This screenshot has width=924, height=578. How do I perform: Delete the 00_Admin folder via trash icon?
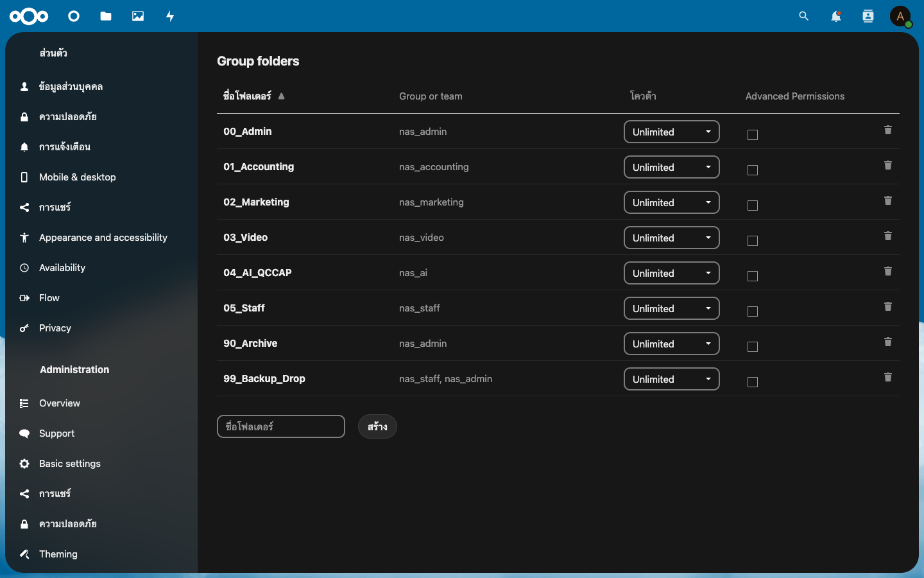click(x=888, y=130)
